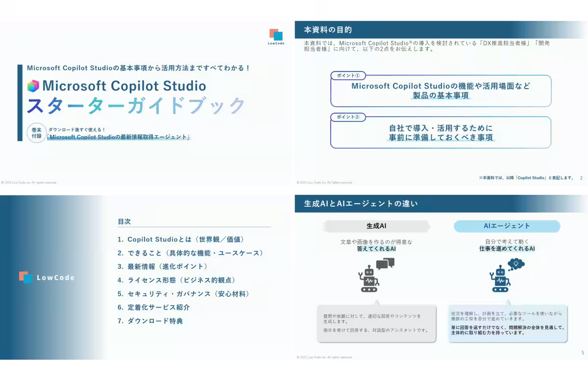Viewport: 588px width, 381px height.
Task: Click the speech bubbles icon beside the 生成AI robot
Action: click(385, 264)
